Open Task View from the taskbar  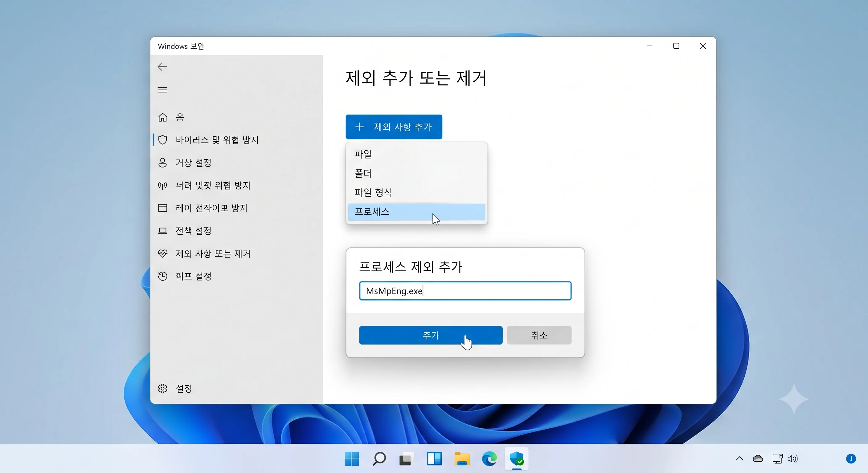point(406,459)
